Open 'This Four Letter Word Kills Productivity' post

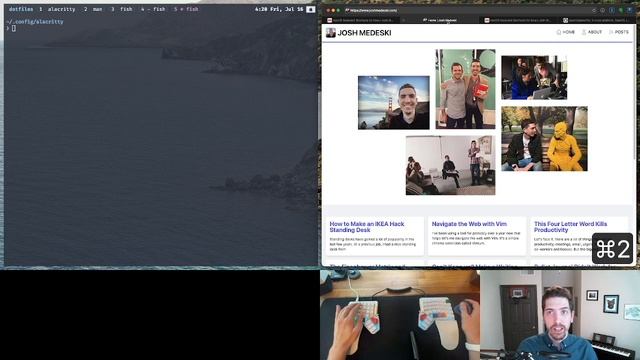570,227
